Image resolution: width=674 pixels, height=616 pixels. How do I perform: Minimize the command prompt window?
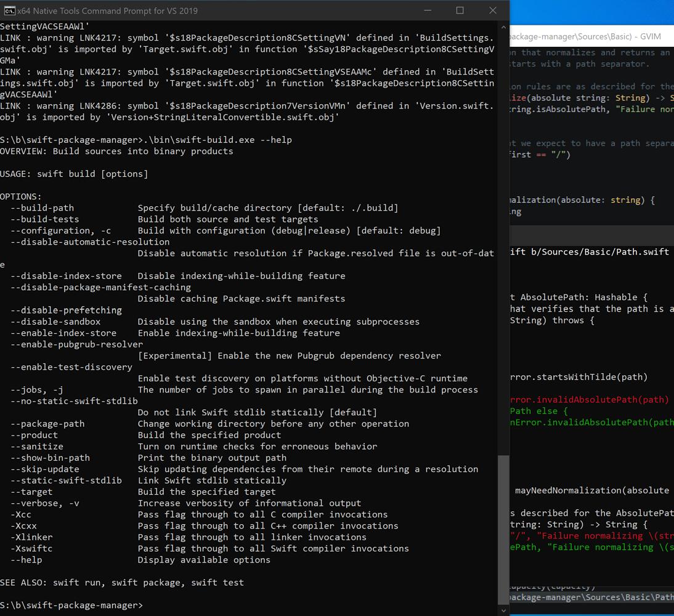(x=428, y=10)
